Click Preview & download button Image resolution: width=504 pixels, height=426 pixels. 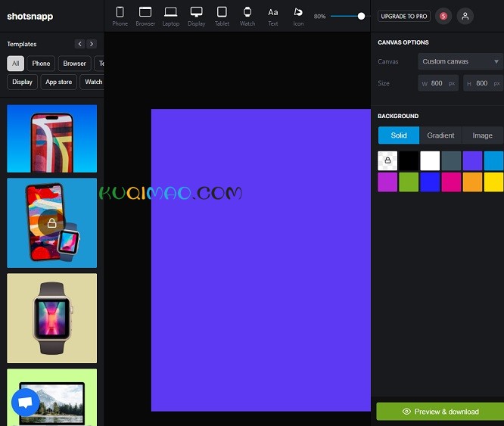[440, 412]
